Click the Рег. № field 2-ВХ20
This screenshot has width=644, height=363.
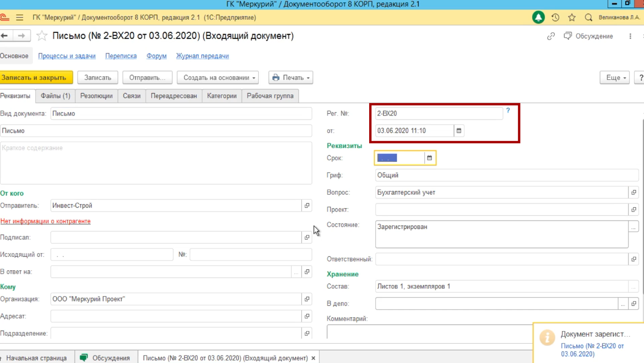pos(439,113)
